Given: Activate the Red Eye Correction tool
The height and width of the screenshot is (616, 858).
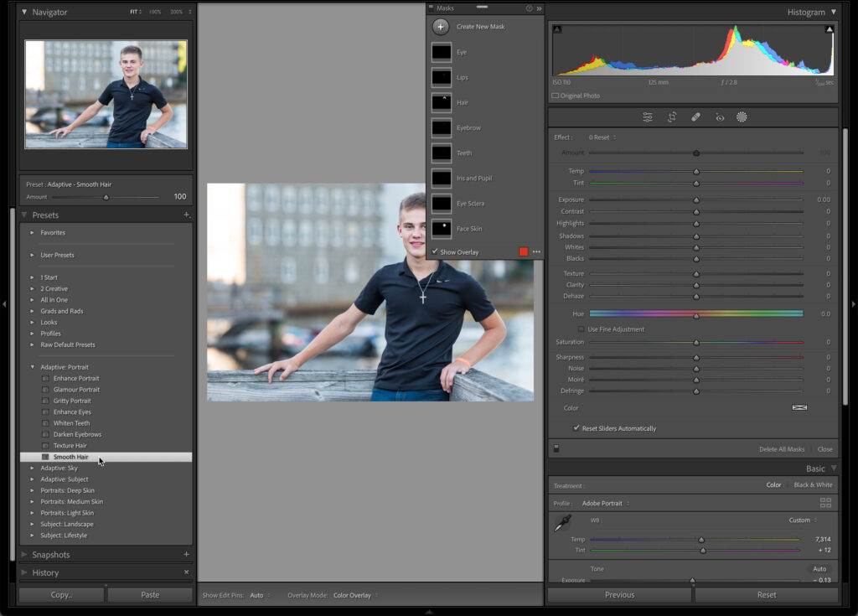Looking at the screenshot, I should 719,117.
